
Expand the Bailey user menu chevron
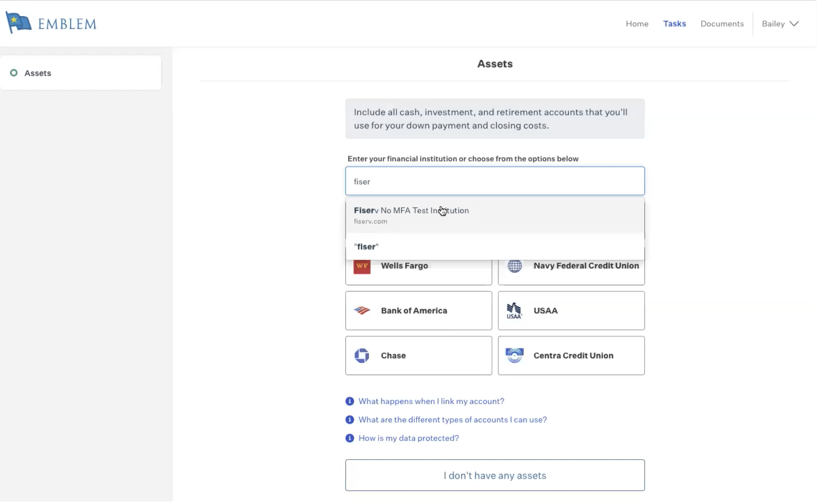pos(794,24)
